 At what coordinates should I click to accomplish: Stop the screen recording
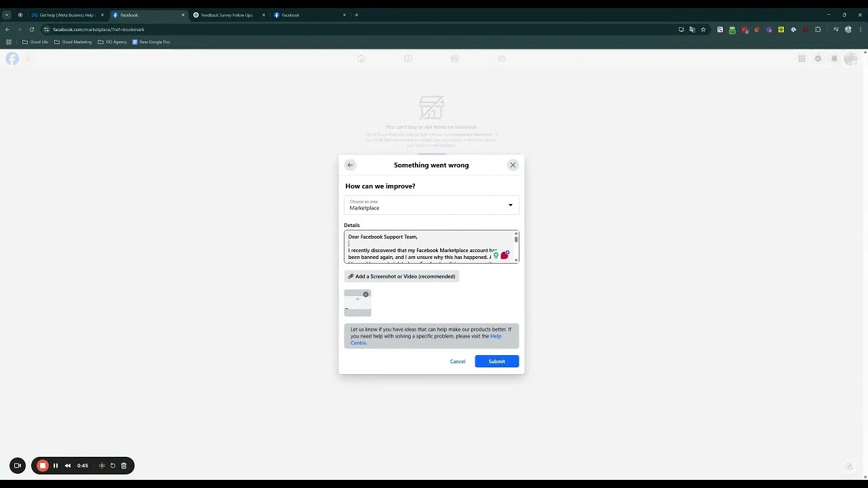(42, 466)
